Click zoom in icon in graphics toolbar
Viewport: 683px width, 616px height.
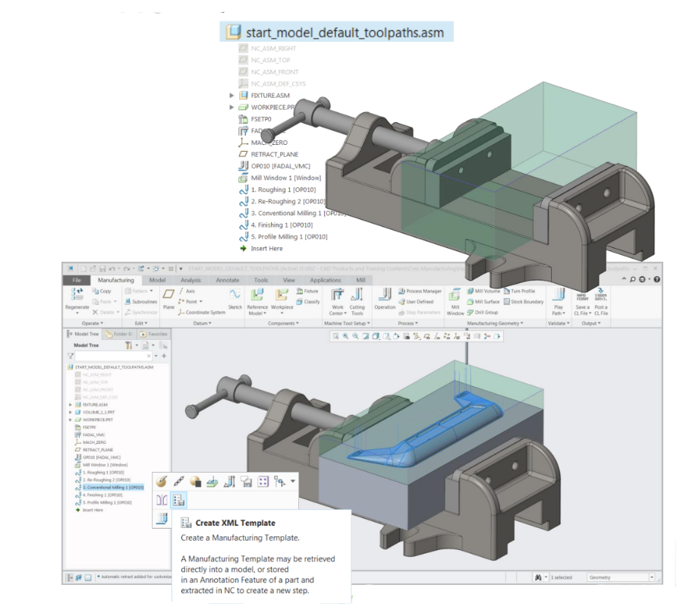pos(345,336)
